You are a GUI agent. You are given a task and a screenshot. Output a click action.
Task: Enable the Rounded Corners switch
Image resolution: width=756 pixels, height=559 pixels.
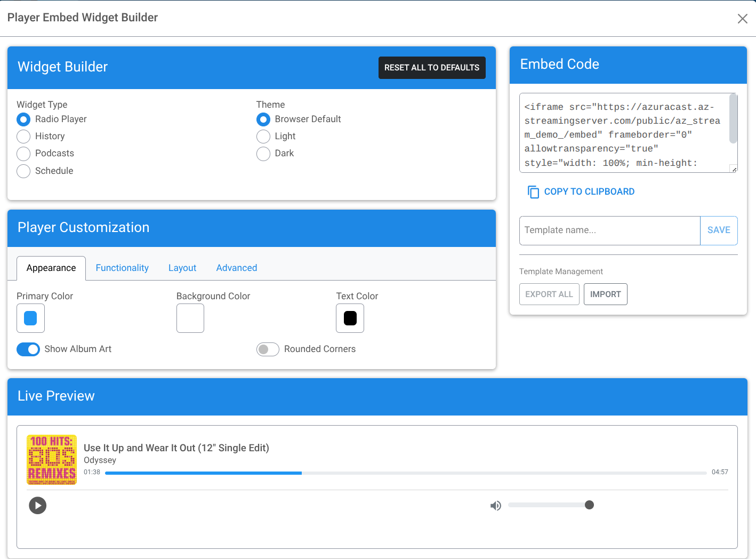268,349
